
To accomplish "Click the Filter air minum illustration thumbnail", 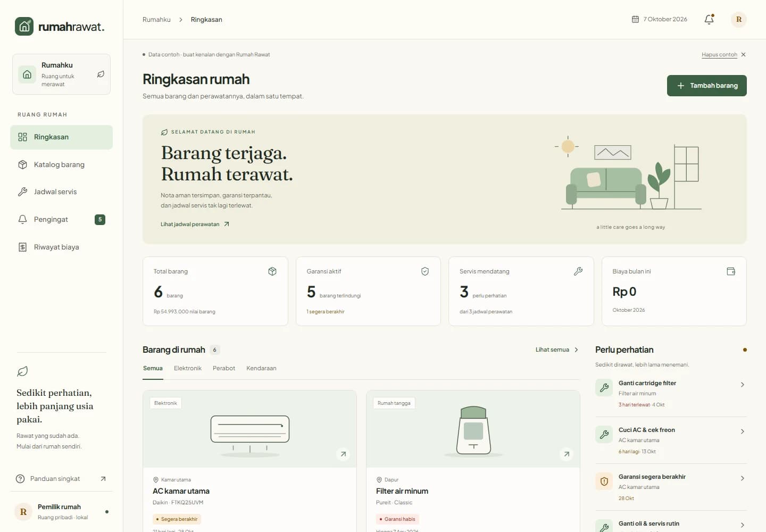I will pos(473,429).
